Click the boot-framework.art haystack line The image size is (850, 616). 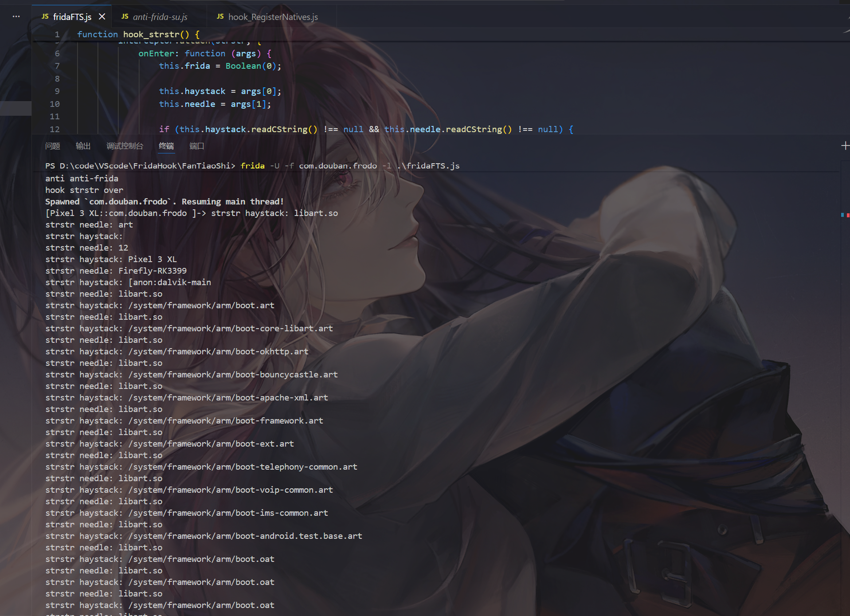(x=184, y=420)
